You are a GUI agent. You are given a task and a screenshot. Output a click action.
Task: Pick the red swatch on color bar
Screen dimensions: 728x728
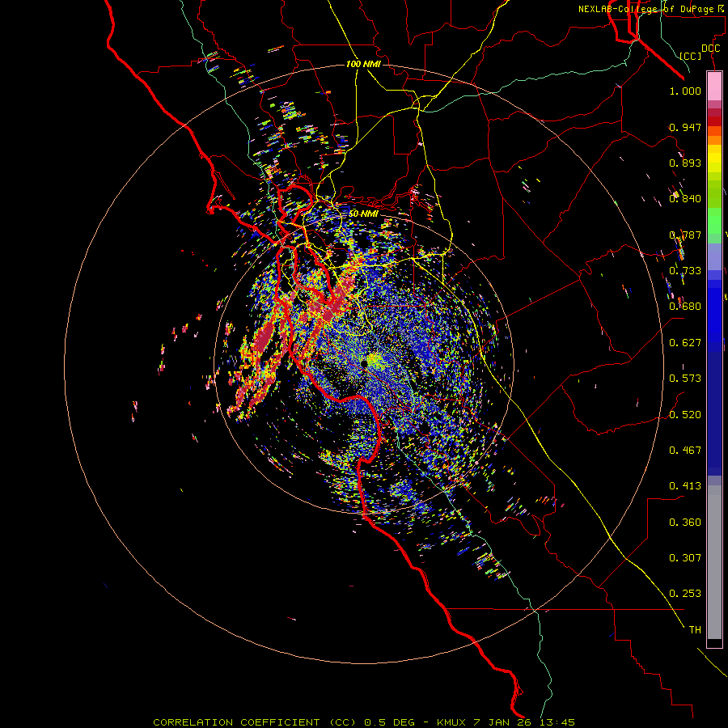click(x=714, y=121)
